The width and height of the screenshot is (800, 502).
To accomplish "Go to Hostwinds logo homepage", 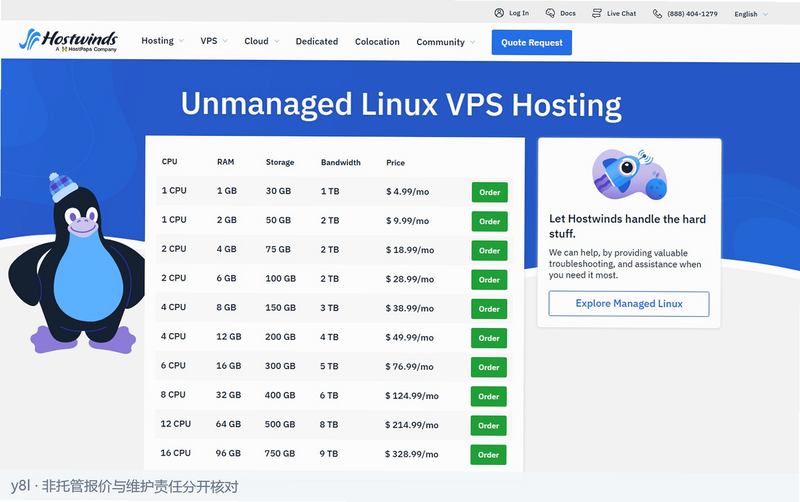I will [68, 40].
